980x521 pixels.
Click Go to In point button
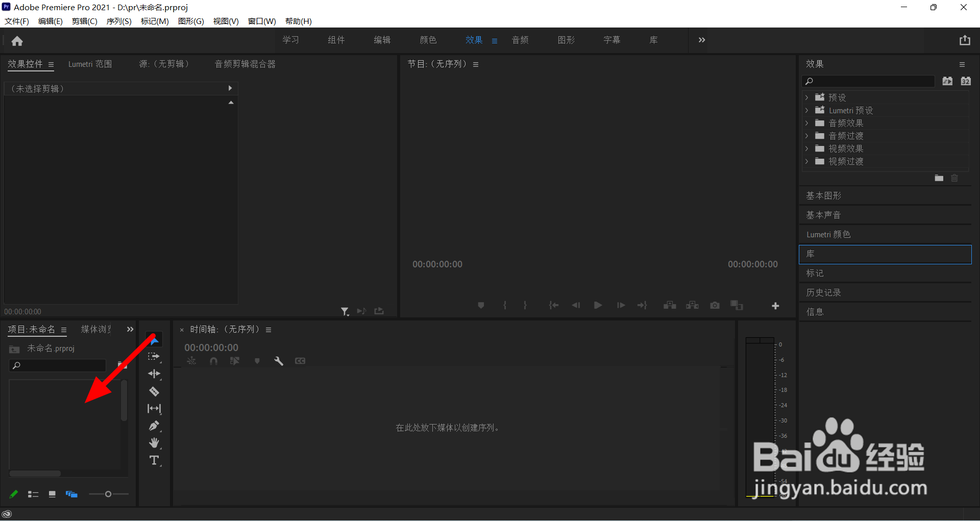click(x=554, y=305)
